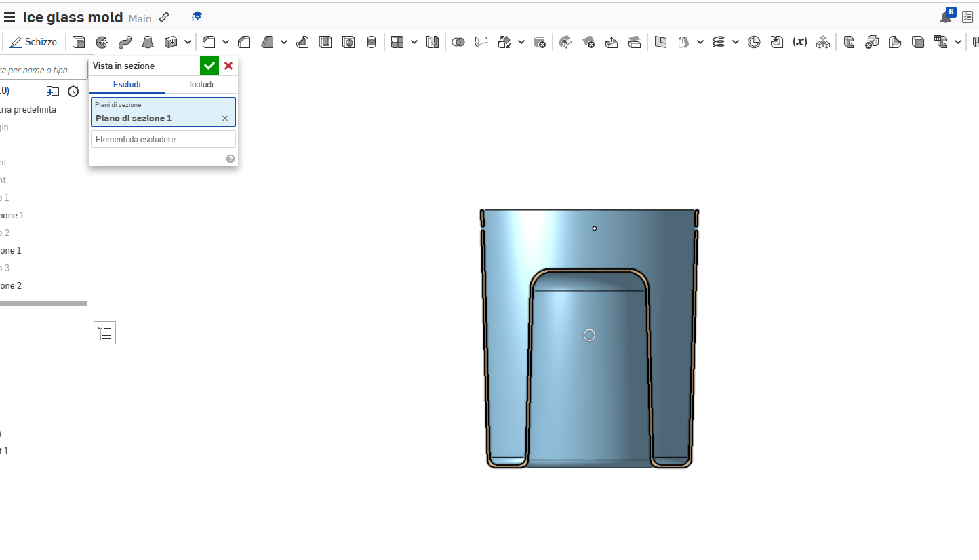Select the Chamfer tool icon

(x=245, y=42)
